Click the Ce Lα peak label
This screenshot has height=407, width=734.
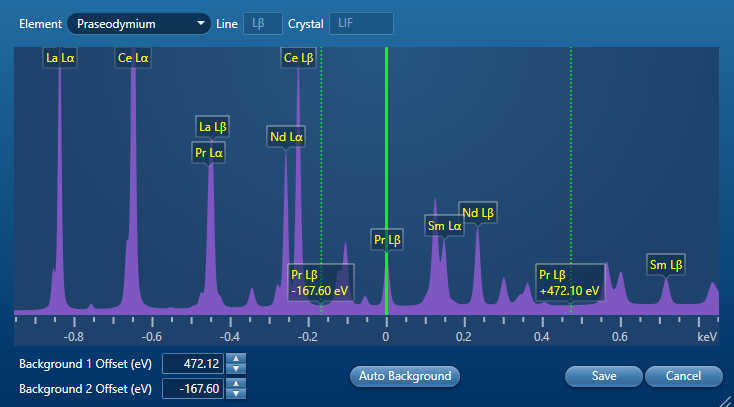133,58
